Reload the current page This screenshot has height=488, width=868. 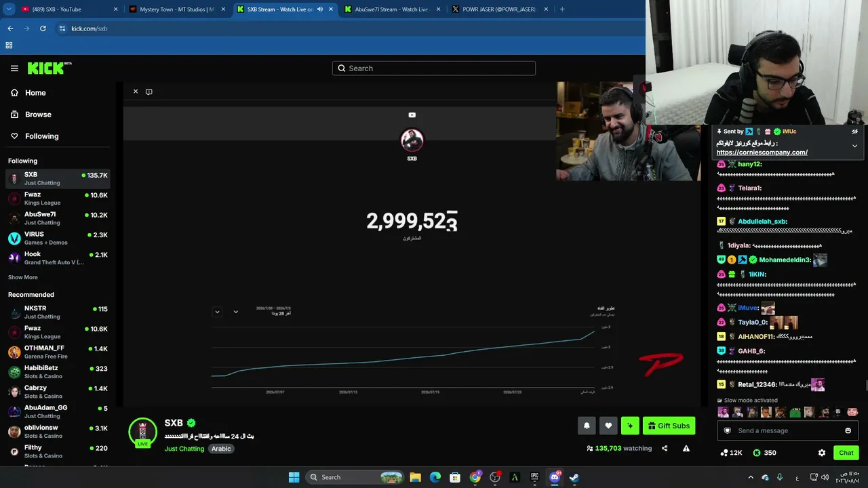pyautogui.click(x=43, y=28)
